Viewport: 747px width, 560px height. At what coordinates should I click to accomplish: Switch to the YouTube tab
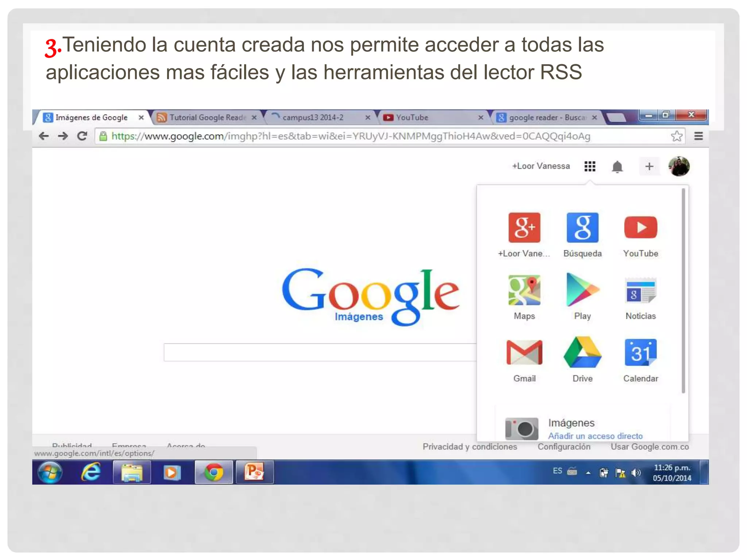tap(434, 117)
